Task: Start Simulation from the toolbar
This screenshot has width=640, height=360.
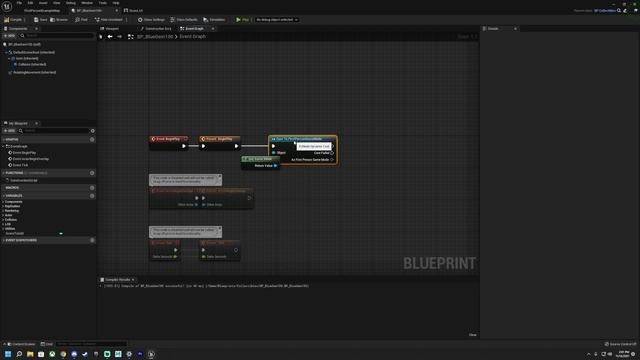Action: (214, 20)
